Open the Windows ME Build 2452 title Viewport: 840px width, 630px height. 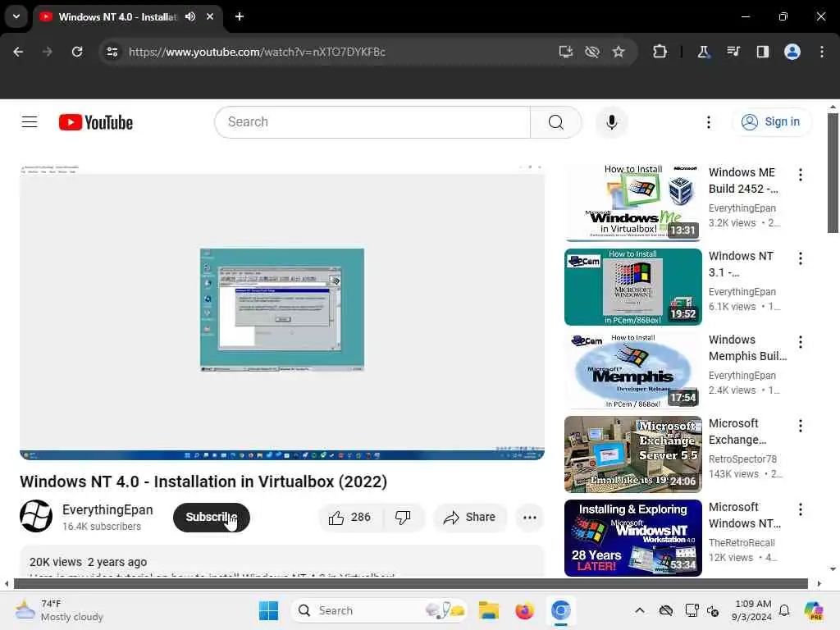[743, 180]
